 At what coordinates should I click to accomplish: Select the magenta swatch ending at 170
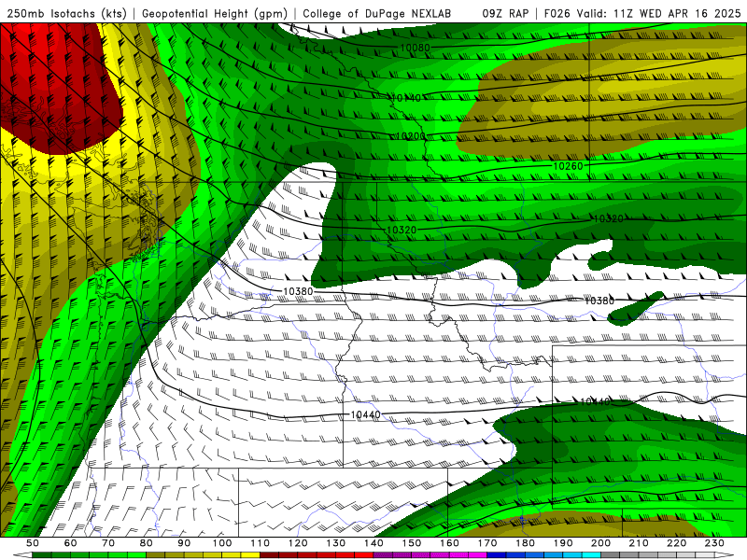coord(478,555)
